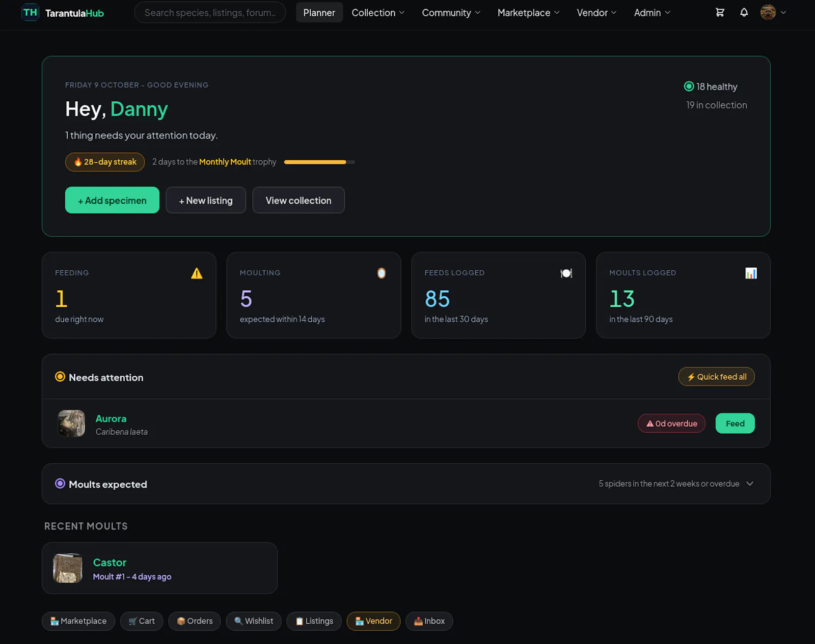Click the Moults expected purple circle icon
Screen dimensions: 815x644
[60, 484]
